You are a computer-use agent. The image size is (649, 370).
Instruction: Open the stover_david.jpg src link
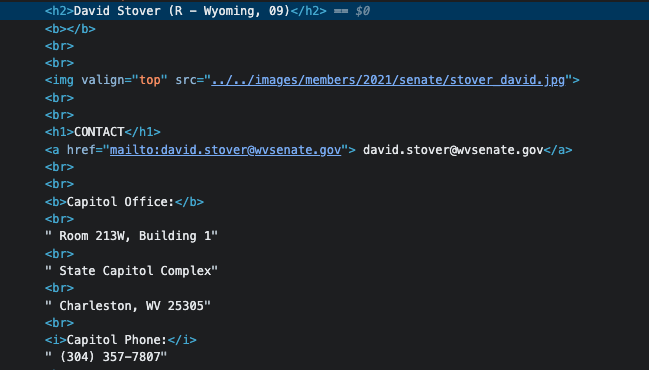[x=388, y=80]
